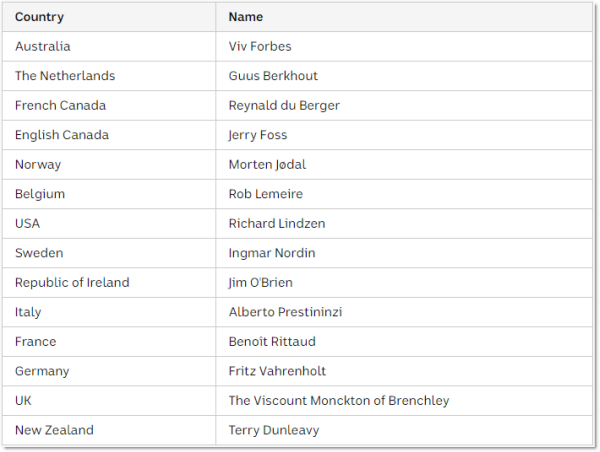600x452 pixels.
Task: Select the New Zealand cell
Action: click(54, 430)
